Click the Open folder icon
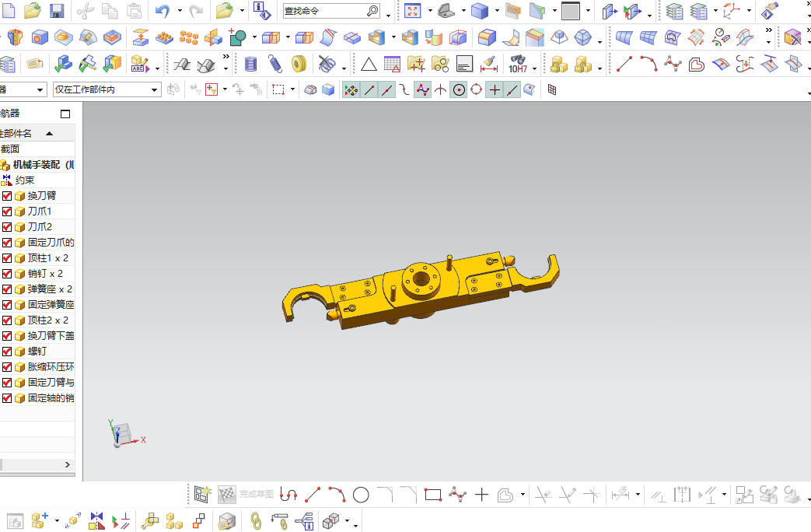Screen dimensions: 811x532 32,11
